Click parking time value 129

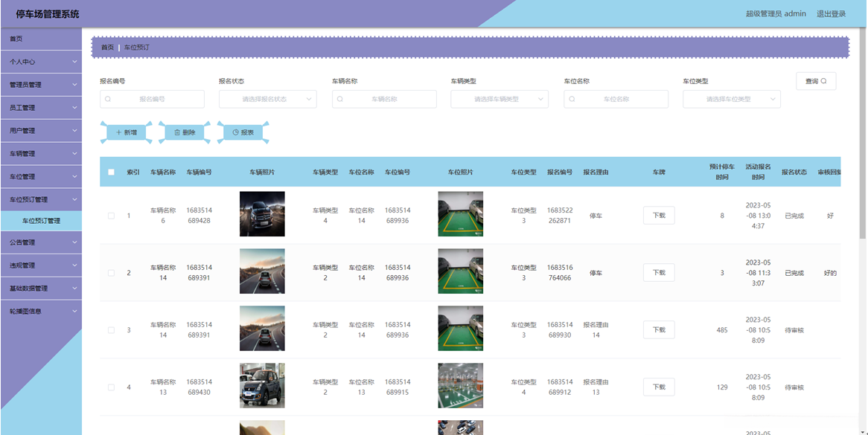(x=722, y=387)
